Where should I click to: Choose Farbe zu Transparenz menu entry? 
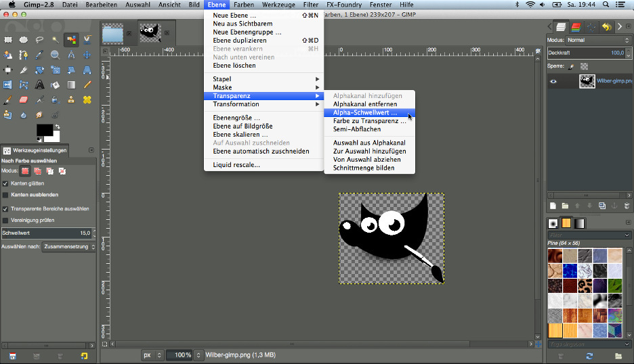coord(370,121)
